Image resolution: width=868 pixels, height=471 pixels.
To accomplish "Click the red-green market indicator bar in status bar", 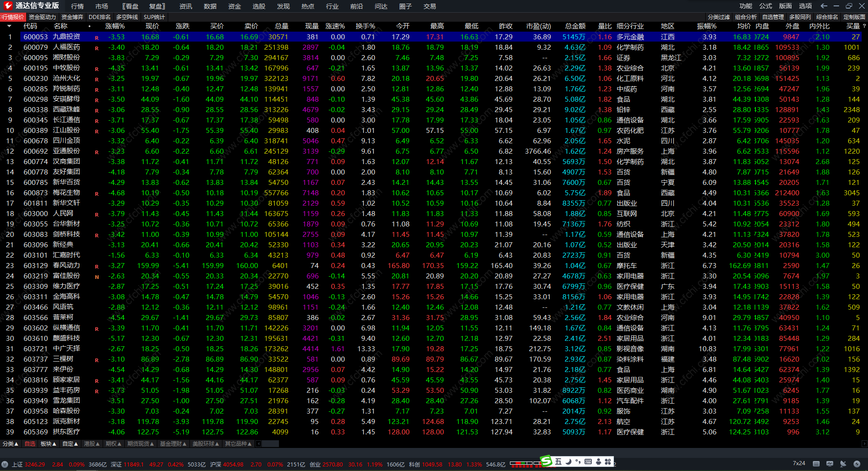I will coord(525,464).
